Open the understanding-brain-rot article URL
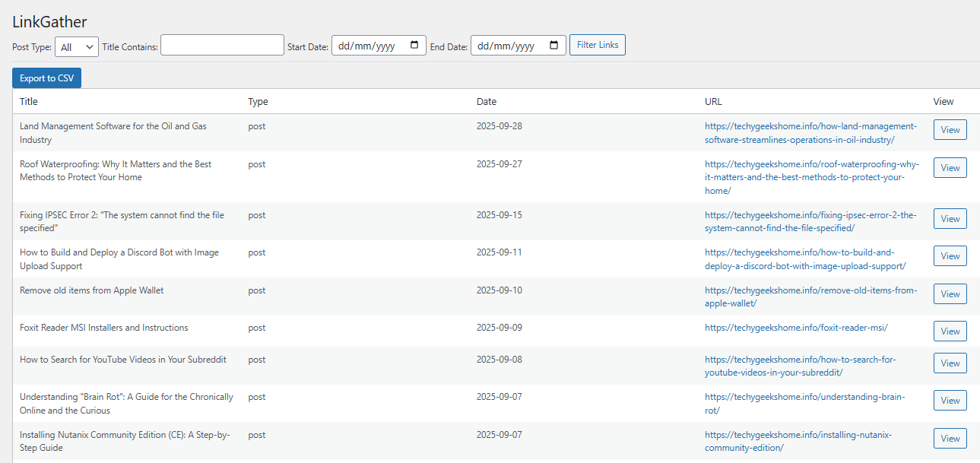980x463 pixels. point(804,403)
